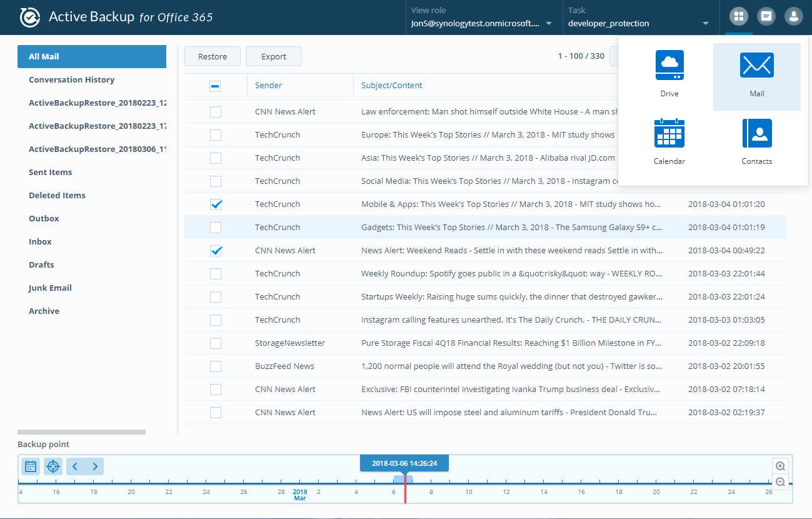Open the calendar date picker on the timeline
The width and height of the screenshot is (812, 519).
pyautogui.click(x=30, y=466)
